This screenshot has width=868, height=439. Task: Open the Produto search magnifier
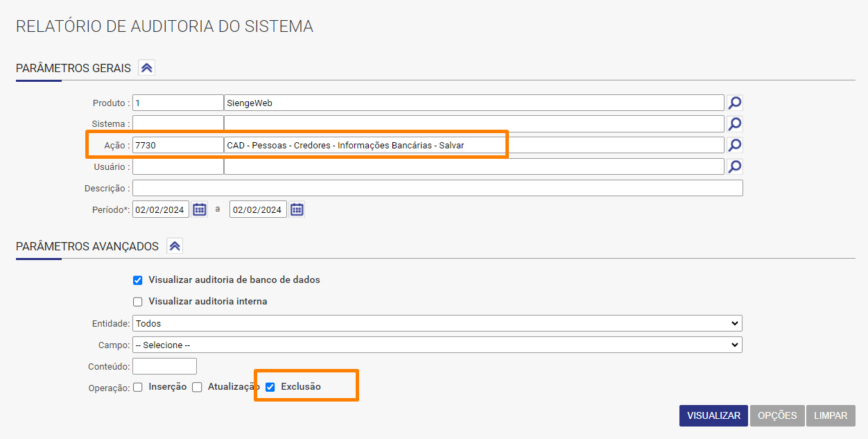tap(735, 103)
